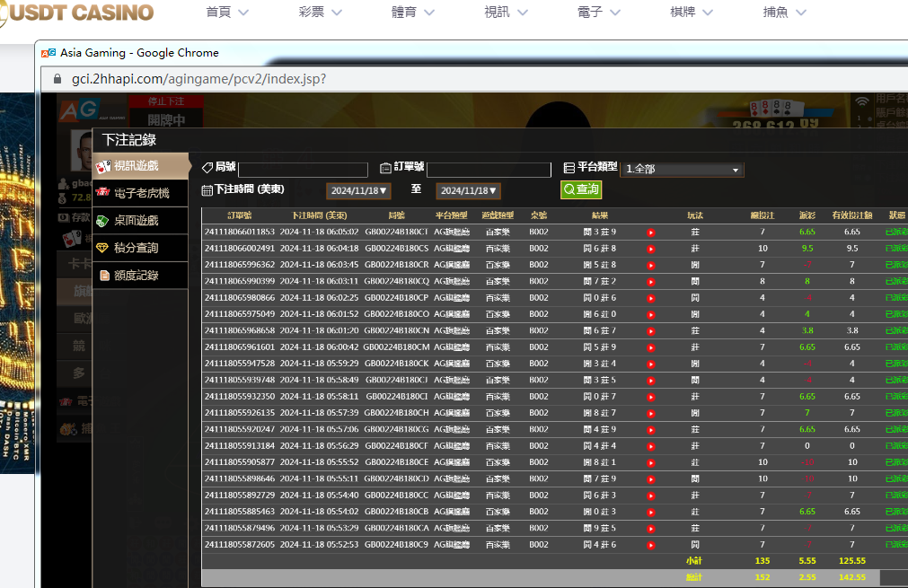The width and height of the screenshot is (908, 588).
Task: Click the 局號 text input field
Action: click(303, 170)
